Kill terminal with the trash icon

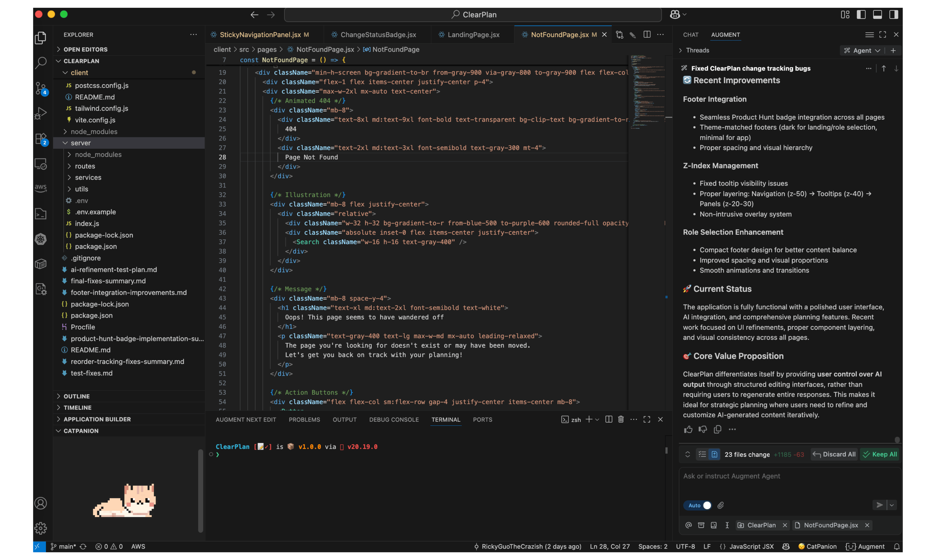621,419
